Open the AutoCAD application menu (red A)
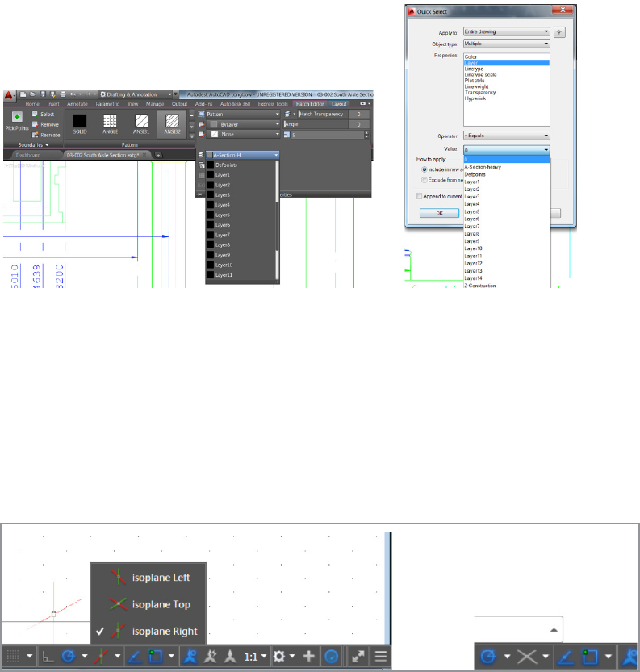 tap(9, 95)
